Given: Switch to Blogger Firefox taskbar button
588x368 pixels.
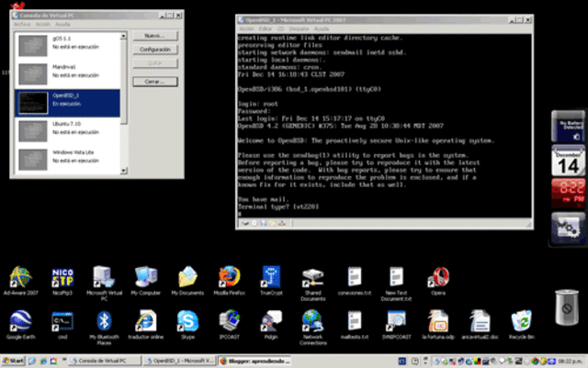Looking at the screenshot, I should point(254,361).
